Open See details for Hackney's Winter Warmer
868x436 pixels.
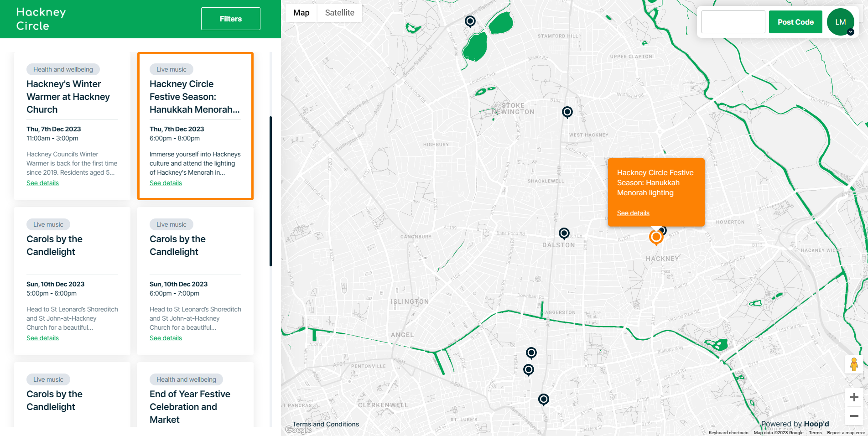coord(42,183)
